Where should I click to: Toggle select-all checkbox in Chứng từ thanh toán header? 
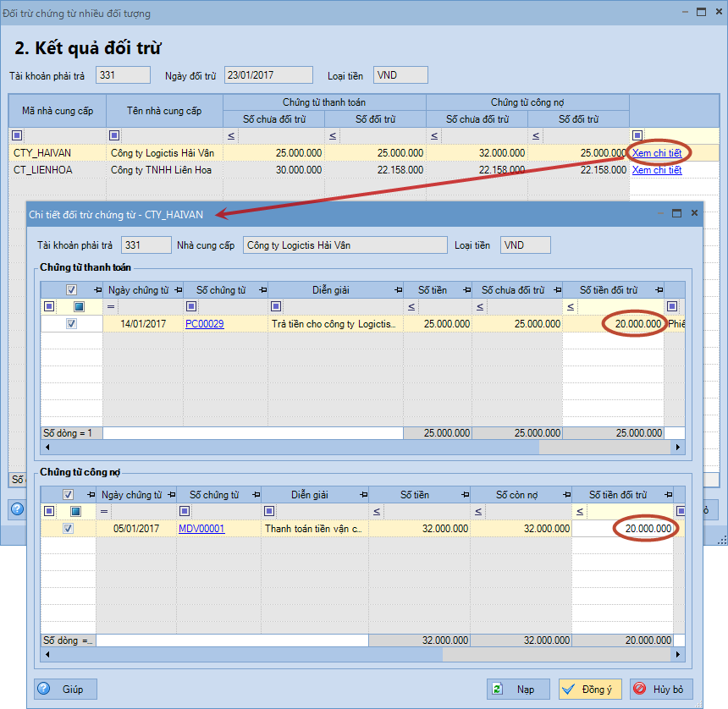(x=72, y=290)
